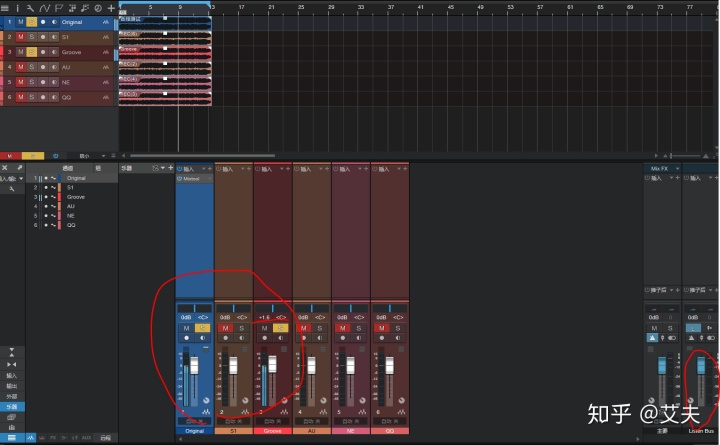
Task: Solo the S1 channel in the mixer
Action: (242, 328)
